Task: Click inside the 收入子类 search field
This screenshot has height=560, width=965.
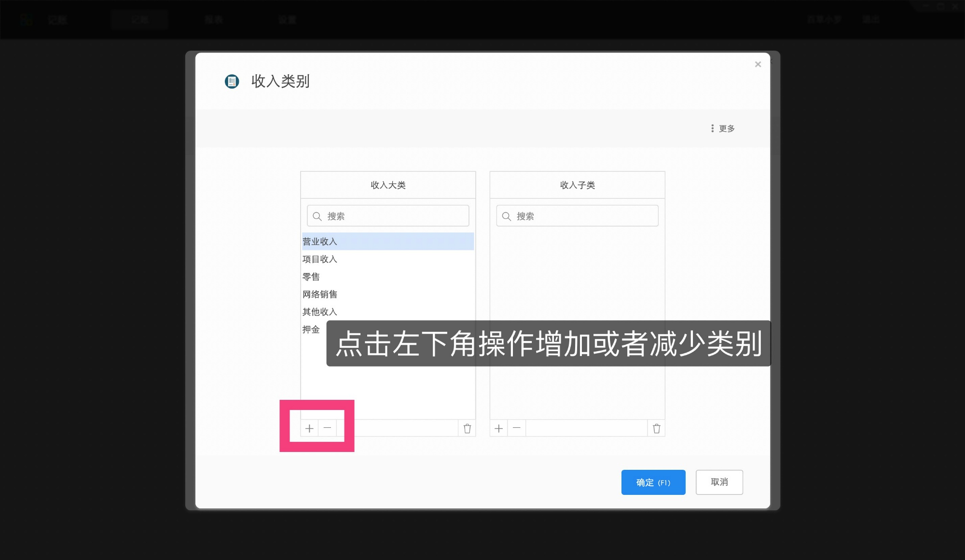Action: [x=577, y=216]
